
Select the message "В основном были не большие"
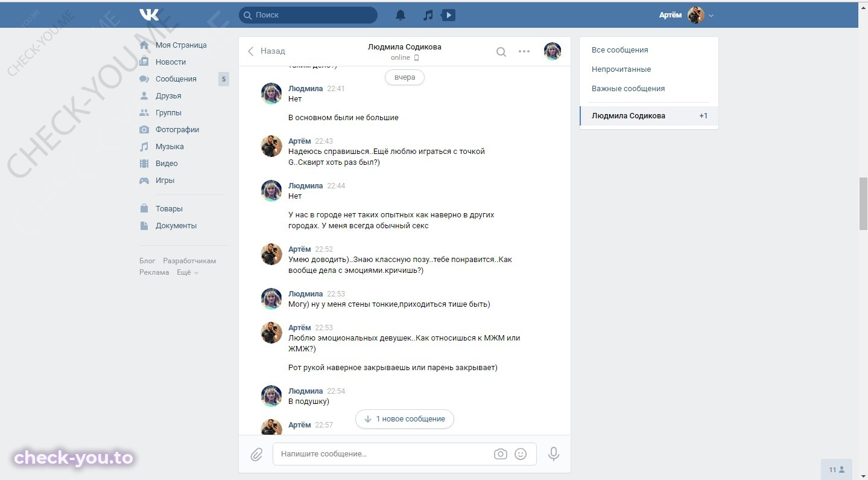pyautogui.click(x=343, y=118)
